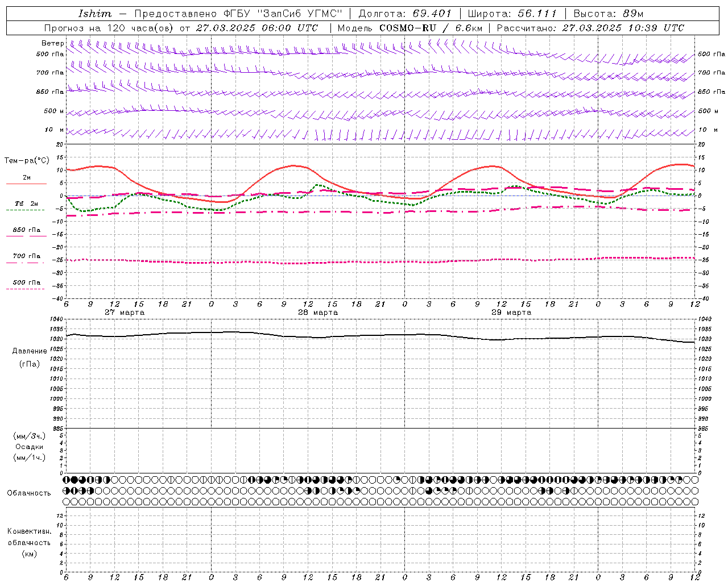This screenshot has width=728, height=582.
Task: Click the "Тем-ра(°C)" temperature axis title
Action: click(27, 161)
